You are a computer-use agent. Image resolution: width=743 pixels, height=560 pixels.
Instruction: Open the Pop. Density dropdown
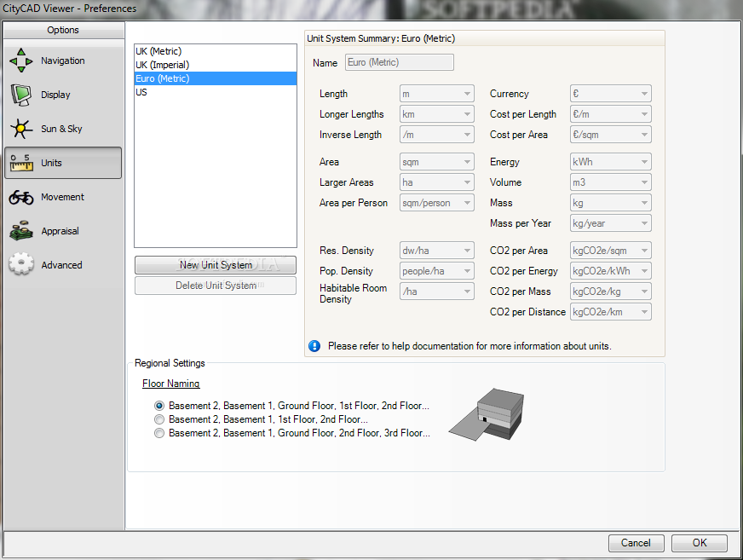436,271
